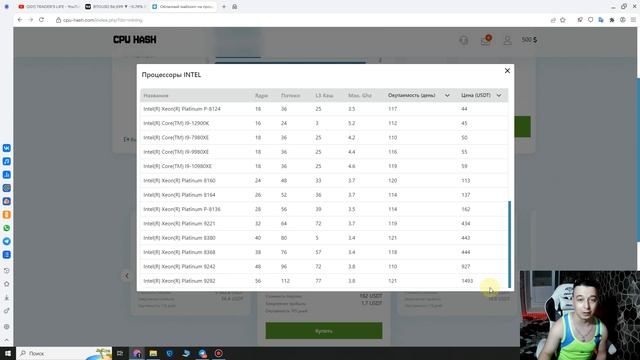Close the Процессоры INTEL dialog
Viewport: 640px width, 360px height.
[x=507, y=71]
